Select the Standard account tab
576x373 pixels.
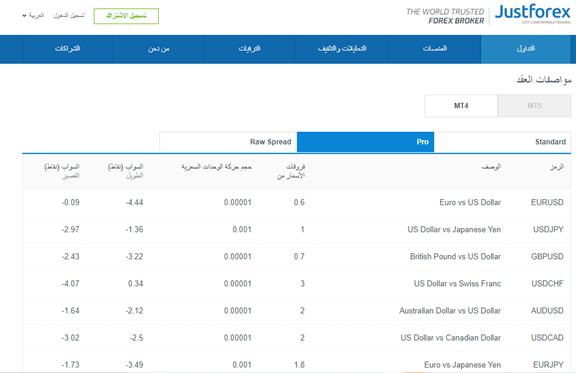coord(503,142)
